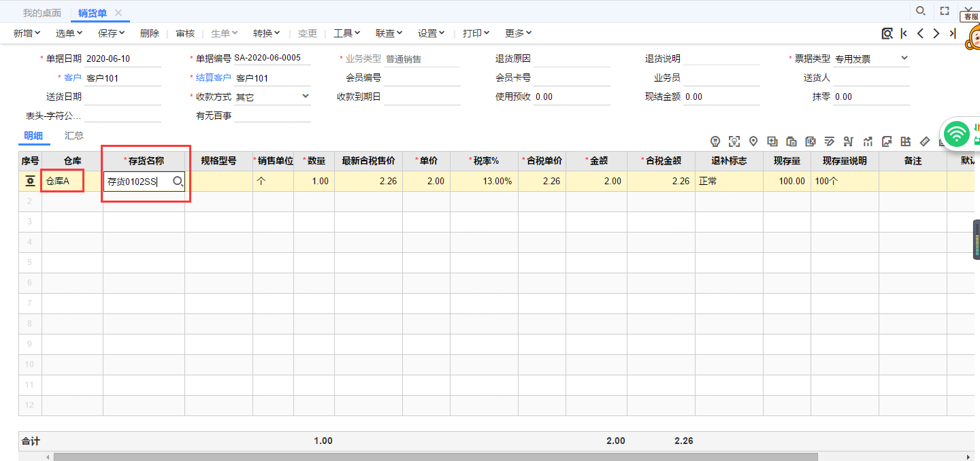Open the 设置 dropdown menu
The height and width of the screenshot is (461, 980).
pyautogui.click(x=431, y=33)
